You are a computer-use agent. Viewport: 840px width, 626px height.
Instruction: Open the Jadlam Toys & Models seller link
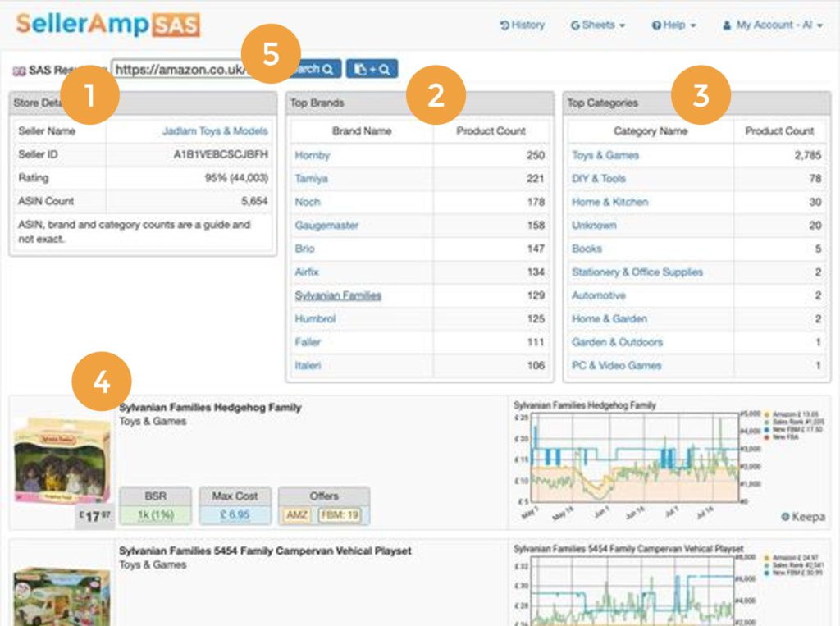[215, 130]
